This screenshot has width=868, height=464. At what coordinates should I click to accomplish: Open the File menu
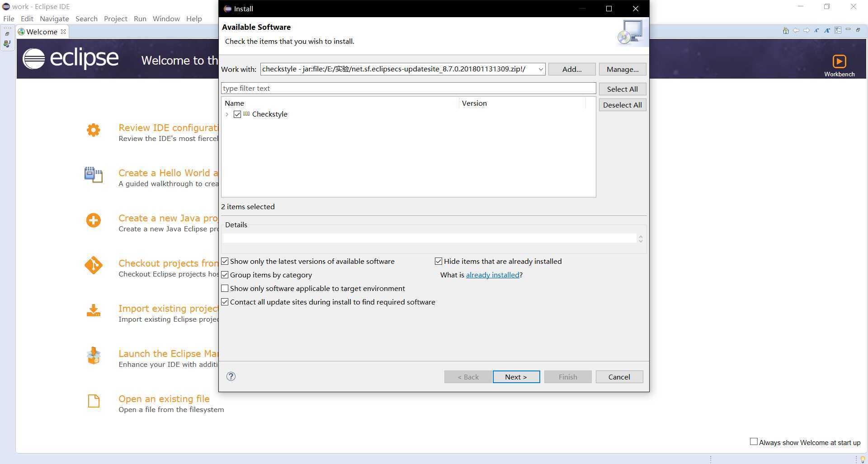[9, 19]
